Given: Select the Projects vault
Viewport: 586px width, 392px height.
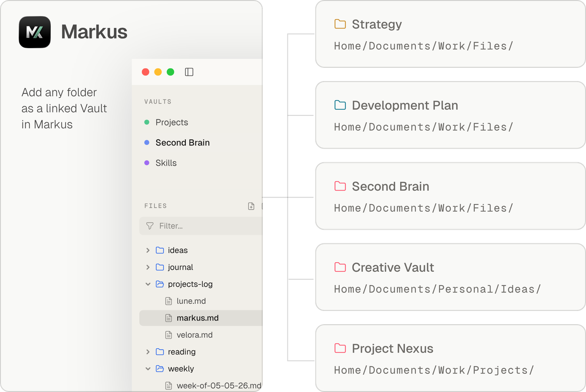Looking at the screenshot, I should click(x=172, y=122).
